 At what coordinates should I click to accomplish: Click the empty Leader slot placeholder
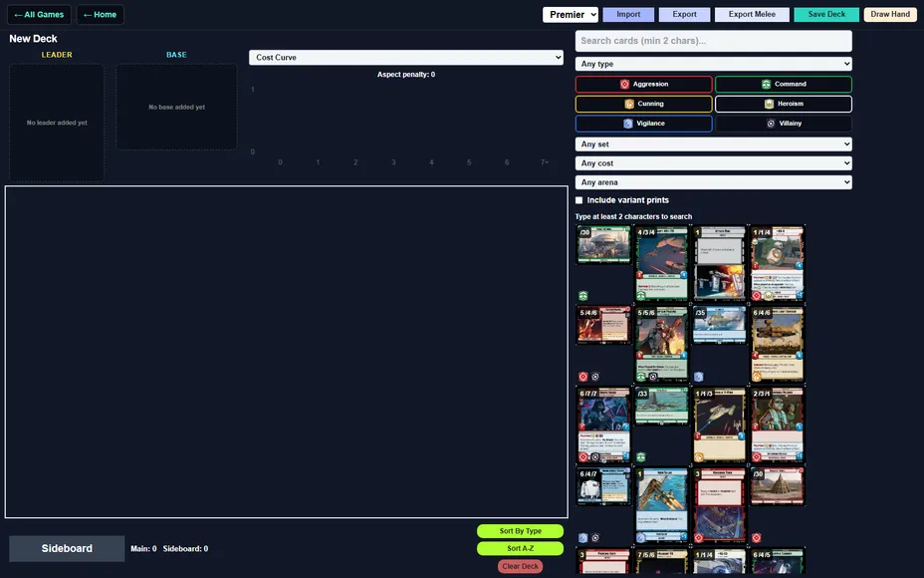57,123
